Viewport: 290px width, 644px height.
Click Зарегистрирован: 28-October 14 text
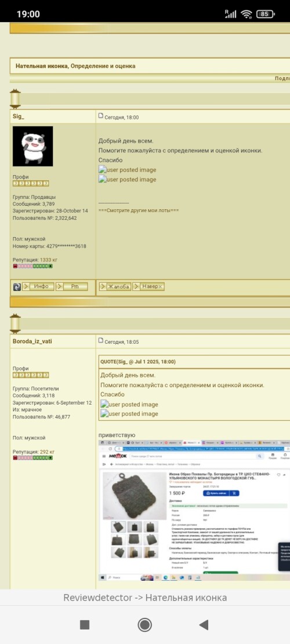pyautogui.click(x=50, y=211)
